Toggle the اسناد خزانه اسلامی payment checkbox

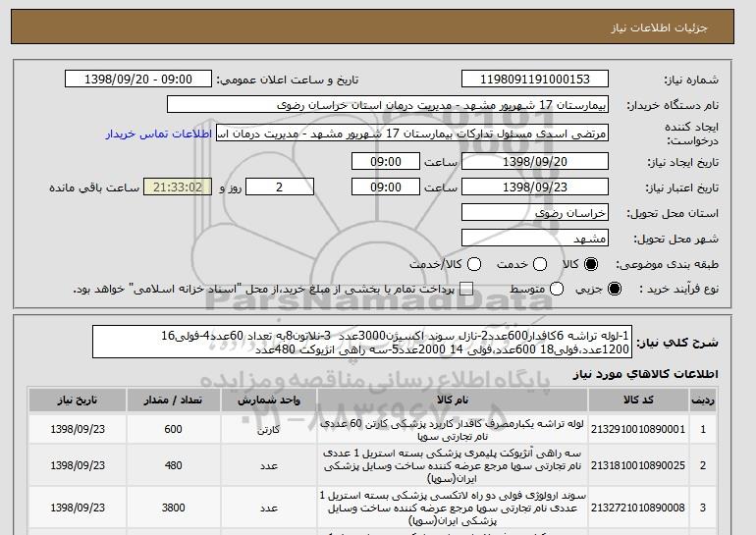coord(466,289)
